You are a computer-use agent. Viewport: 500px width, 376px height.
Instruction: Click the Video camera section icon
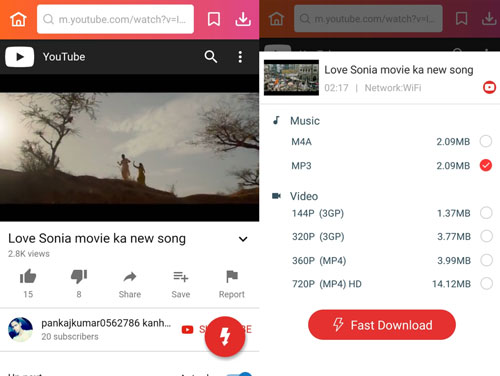(276, 196)
